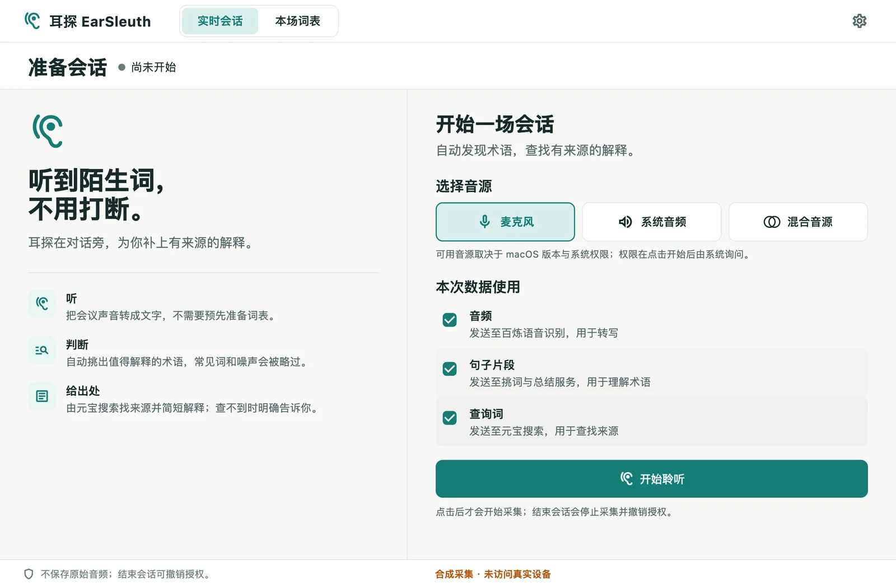
Task: Select 麦克风 as the audio source
Action: coord(505,222)
